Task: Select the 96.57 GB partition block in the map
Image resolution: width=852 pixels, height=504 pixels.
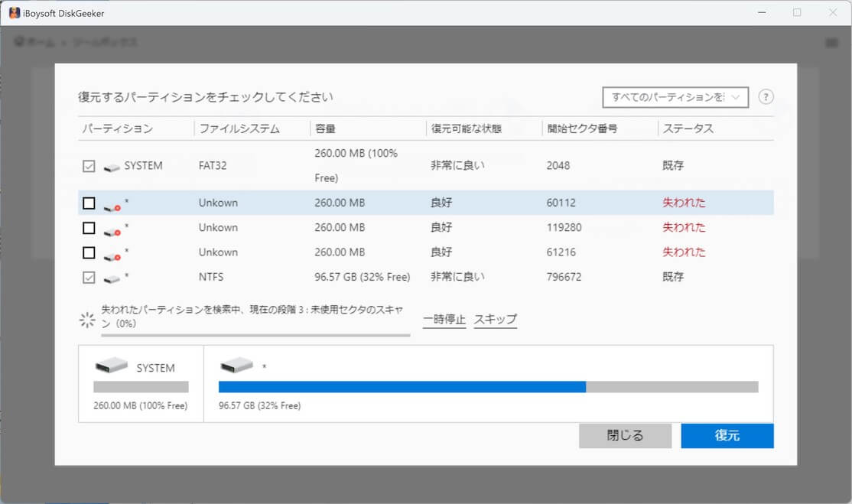Action: click(x=489, y=383)
